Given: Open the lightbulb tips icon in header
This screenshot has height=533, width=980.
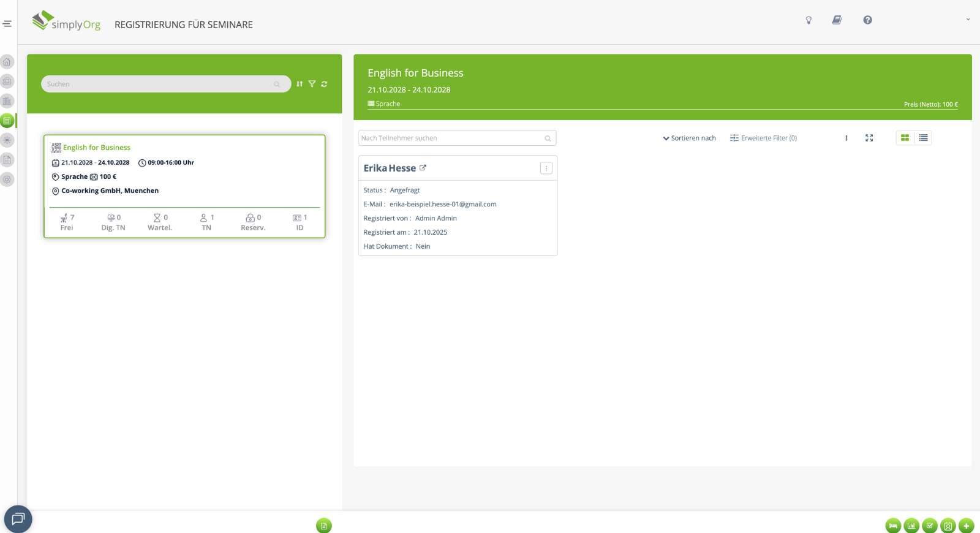Looking at the screenshot, I should pyautogui.click(x=809, y=20).
